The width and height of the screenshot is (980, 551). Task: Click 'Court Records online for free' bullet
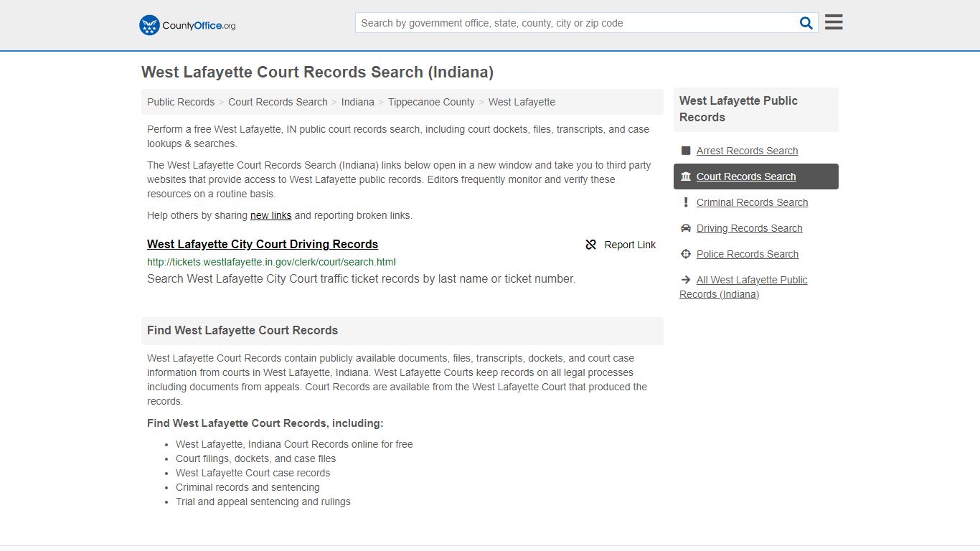point(294,444)
